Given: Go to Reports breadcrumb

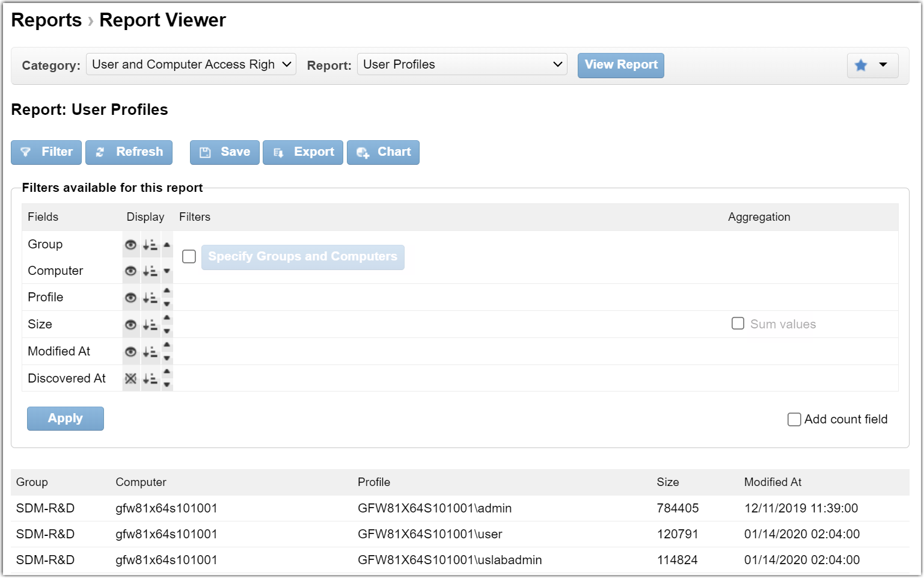Looking at the screenshot, I should coord(46,20).
